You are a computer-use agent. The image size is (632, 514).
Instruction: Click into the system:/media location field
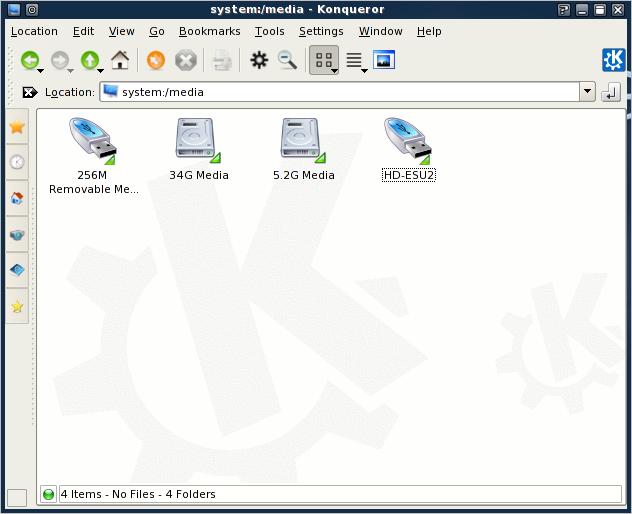point(339,92)
